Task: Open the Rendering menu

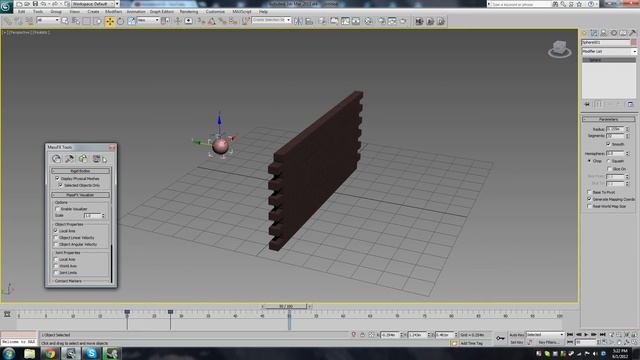Action: click(189, 11)
